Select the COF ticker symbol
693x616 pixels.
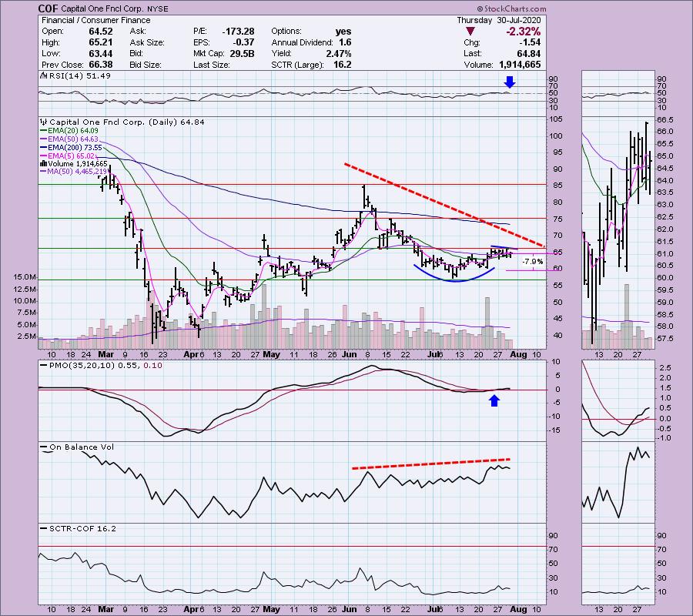[49, 8]
